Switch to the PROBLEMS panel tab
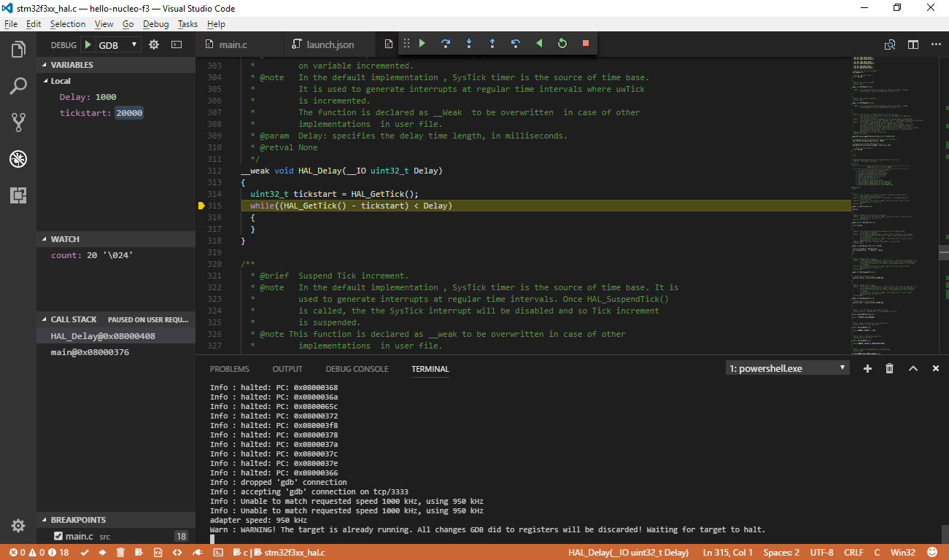Screen dimensions: 949x560 click(x=229, y=369)
